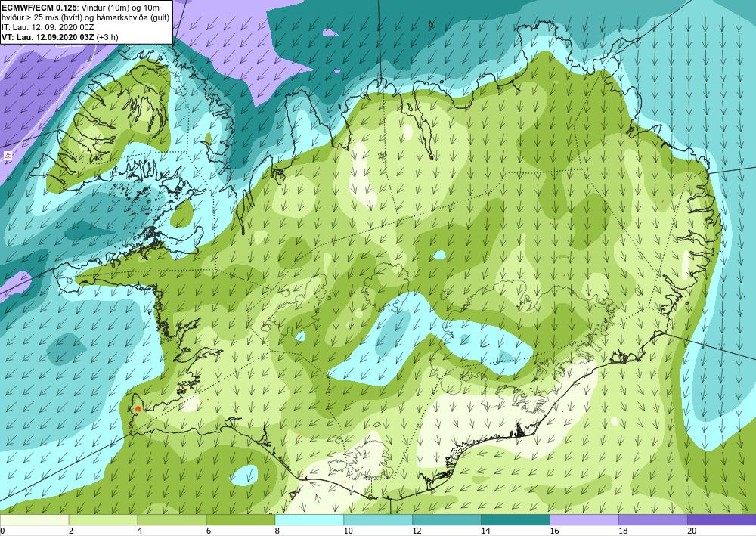This screenshot has width=756, height=536.
Task: Click the 'VT: Lau. 12.09.2020 03Z (+3 h)' line
Action: pyautogui.click(x=60, y=37)
